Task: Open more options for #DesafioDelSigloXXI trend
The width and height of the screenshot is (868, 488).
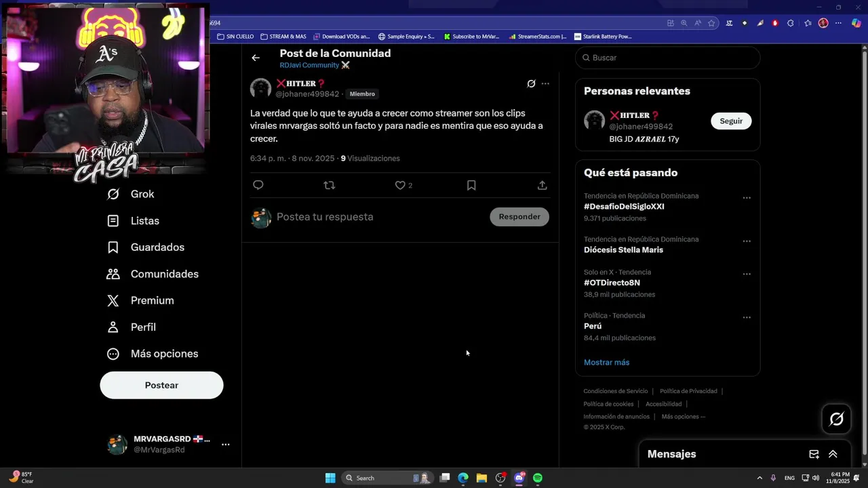Action: tap(747, 198)
